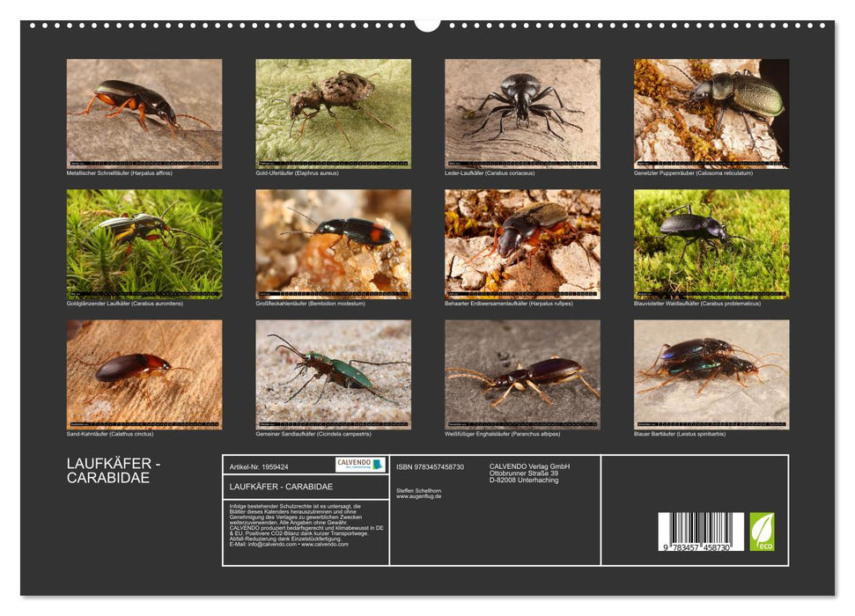855x616 pixels.
Task: Open the www.augenflug.de website link
Action: (x=418, y=495)
